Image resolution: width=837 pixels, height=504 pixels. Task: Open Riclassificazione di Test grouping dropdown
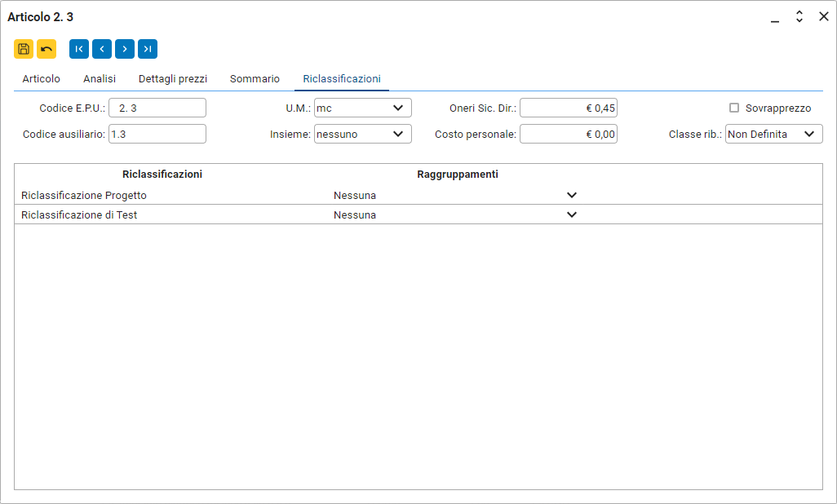571,215
